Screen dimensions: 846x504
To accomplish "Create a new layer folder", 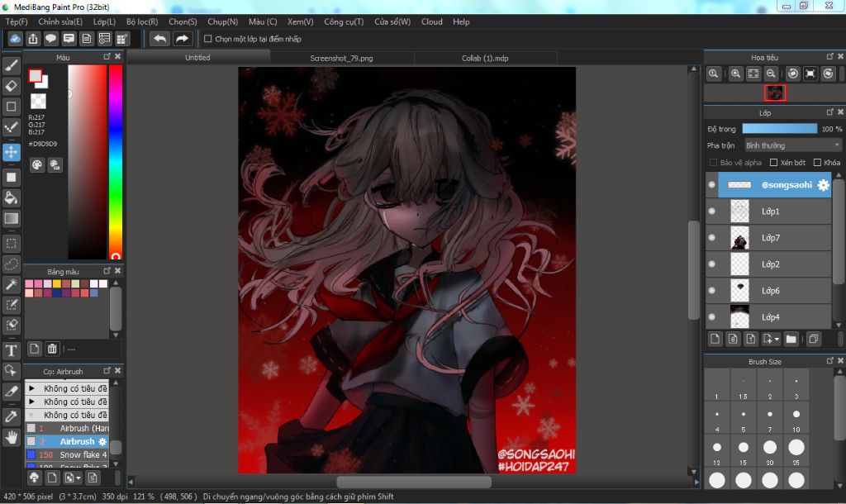I will [791, 339].
